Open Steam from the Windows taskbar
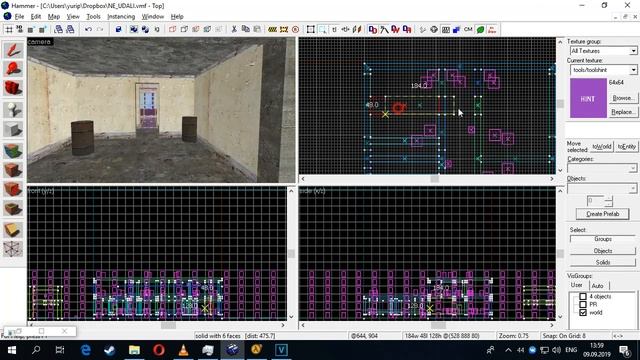Viewport: 640px width, 360px height. coord(109,350)
